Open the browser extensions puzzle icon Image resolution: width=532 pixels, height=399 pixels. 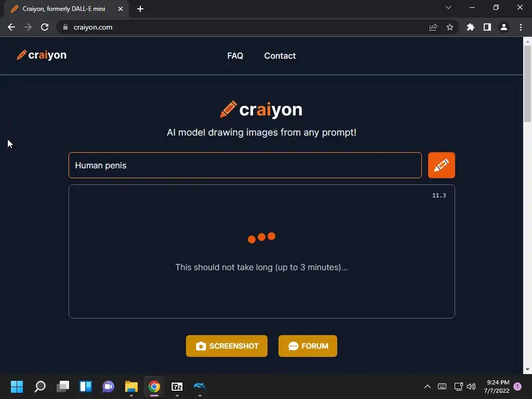coord(471,27)
